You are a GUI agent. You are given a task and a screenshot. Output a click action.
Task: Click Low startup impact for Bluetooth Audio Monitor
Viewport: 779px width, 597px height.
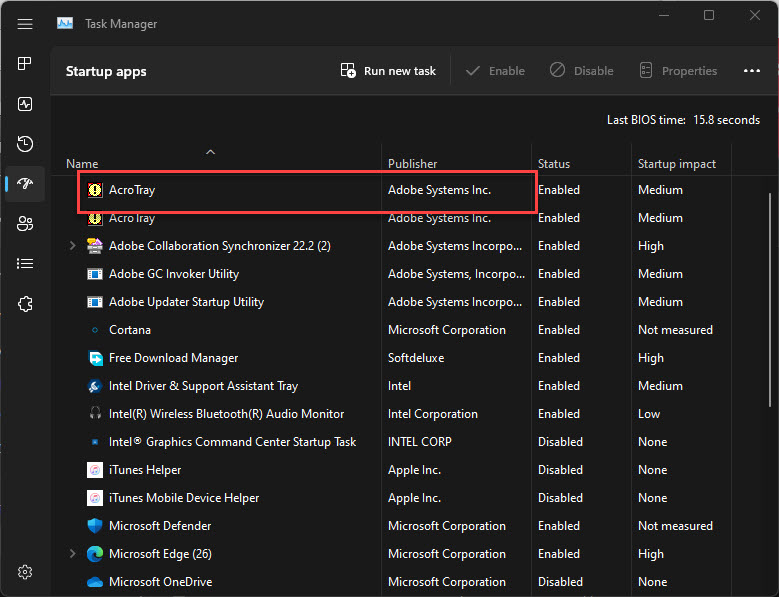pos(649,414)
